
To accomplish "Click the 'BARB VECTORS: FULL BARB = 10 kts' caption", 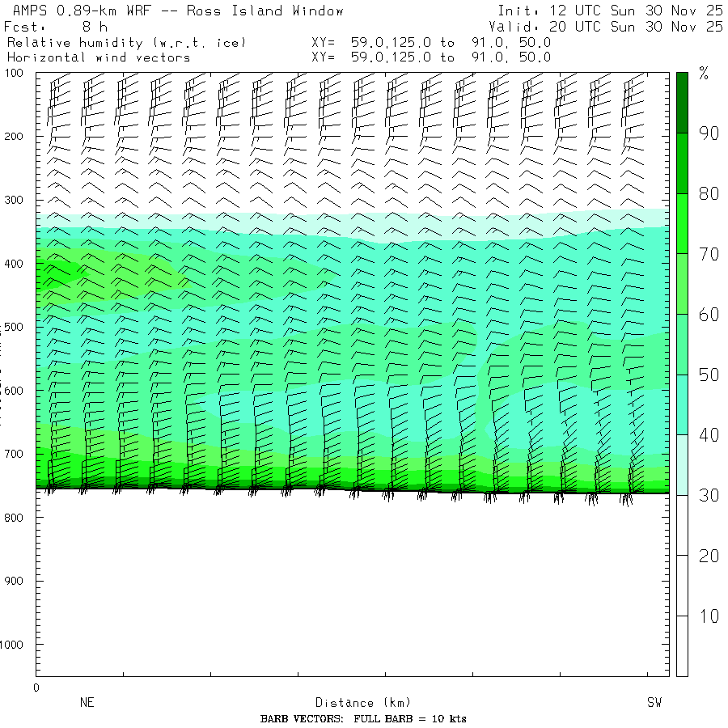I will pos(363,719).
